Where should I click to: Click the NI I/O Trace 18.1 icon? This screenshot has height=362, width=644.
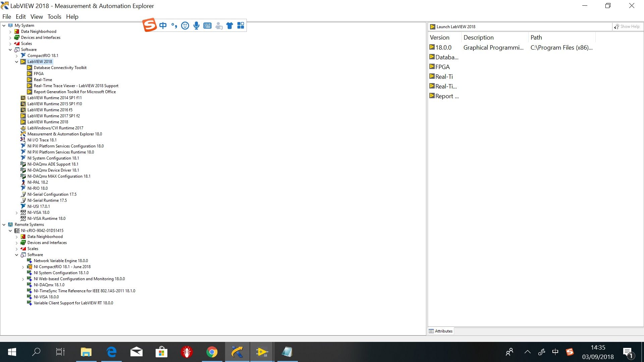[23, 140]
